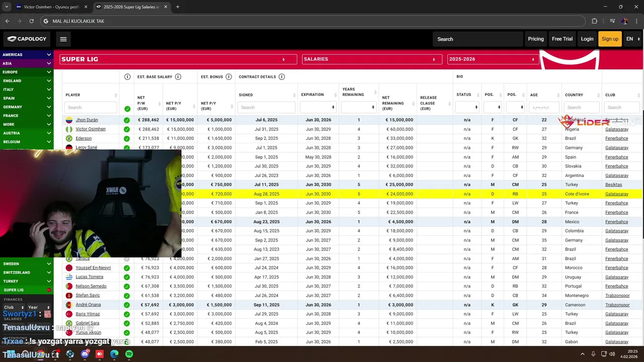The height and width of the screenshot is (362, 644).
Task: Reload the page with refresh icon
Action: tap(31, 21)
